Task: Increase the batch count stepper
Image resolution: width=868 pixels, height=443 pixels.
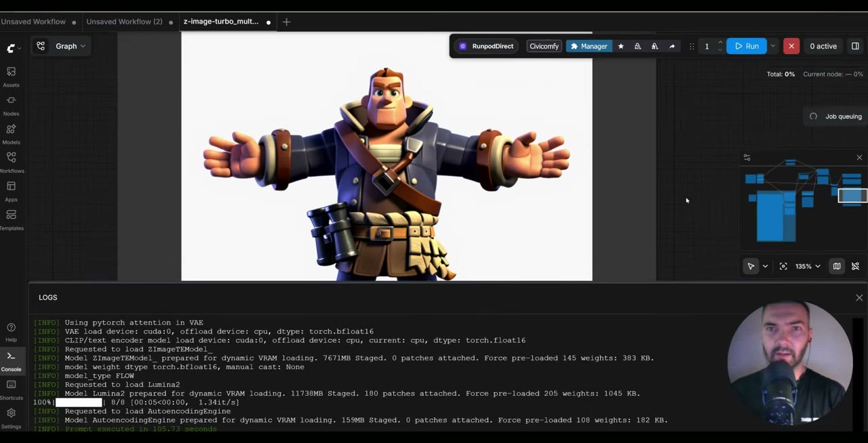Action: (719, 43)
